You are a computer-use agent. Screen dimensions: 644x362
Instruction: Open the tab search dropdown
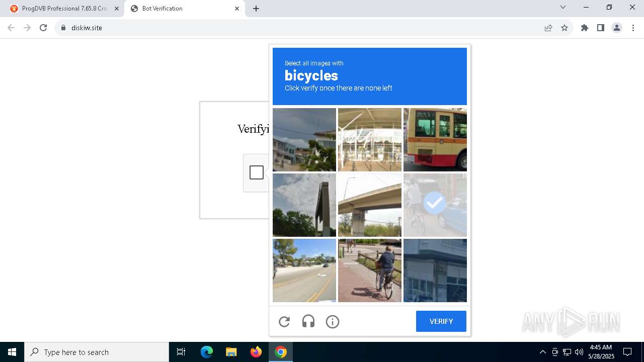[x=563, y=7]
